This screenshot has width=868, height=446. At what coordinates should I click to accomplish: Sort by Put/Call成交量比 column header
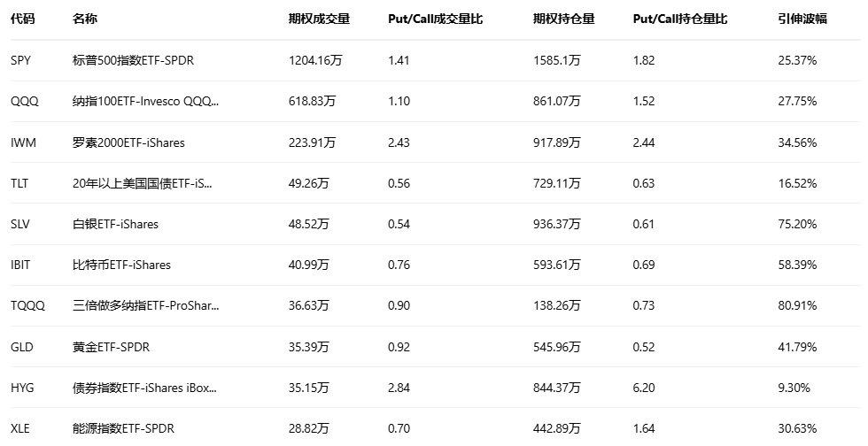click(x=436, y=19)
